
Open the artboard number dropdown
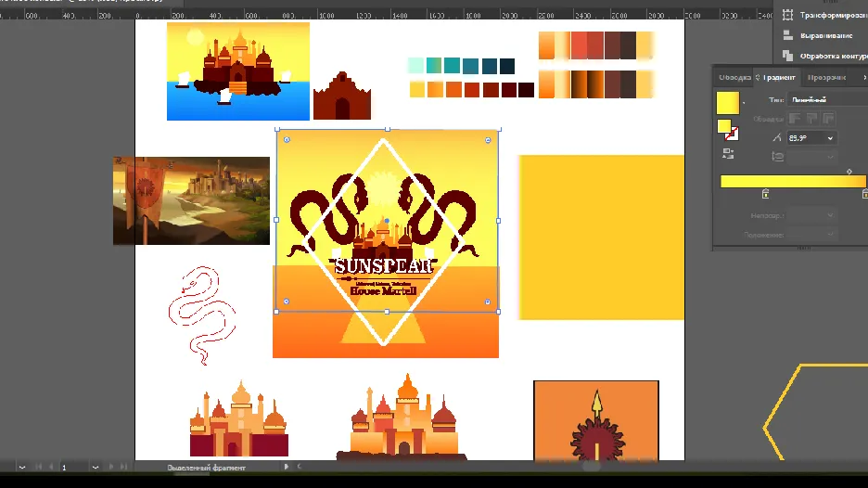point(96,468)
